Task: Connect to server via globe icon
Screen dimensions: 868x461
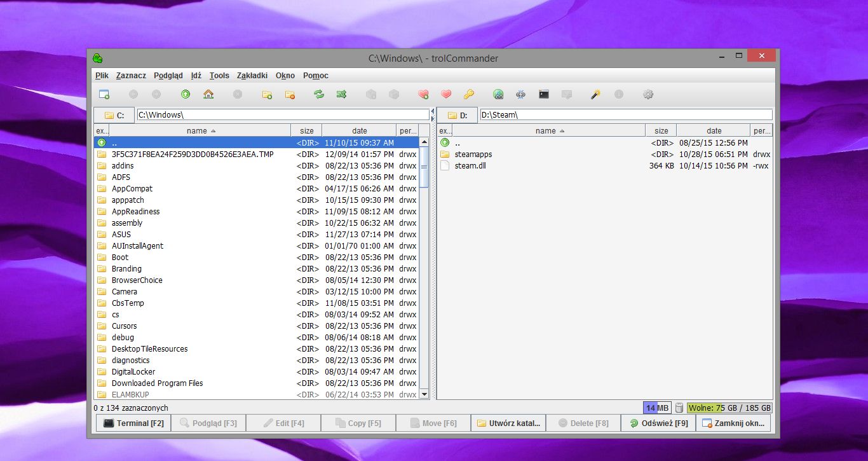Action: (498, 94)
